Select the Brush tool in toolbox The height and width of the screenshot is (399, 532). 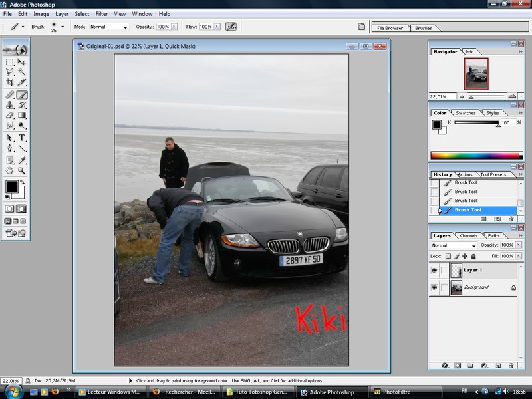pyautogui.click(x=22, y=95)
